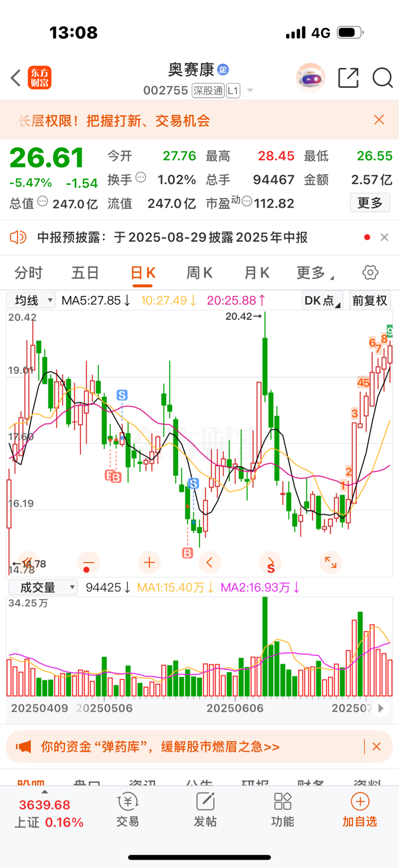Open 功能 functions icon in bottom bar
Screen dimensions: 399x868
tap(282, 802)
